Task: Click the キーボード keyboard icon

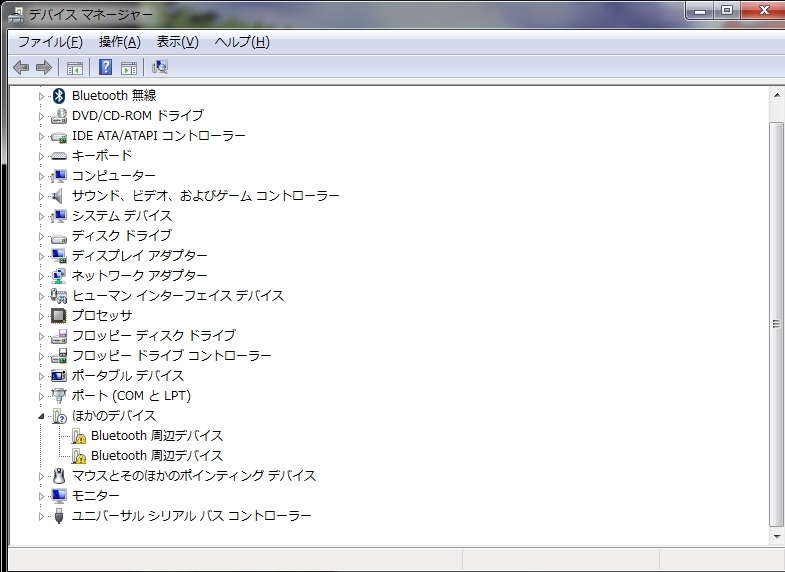Action: [x=59, y=156]
